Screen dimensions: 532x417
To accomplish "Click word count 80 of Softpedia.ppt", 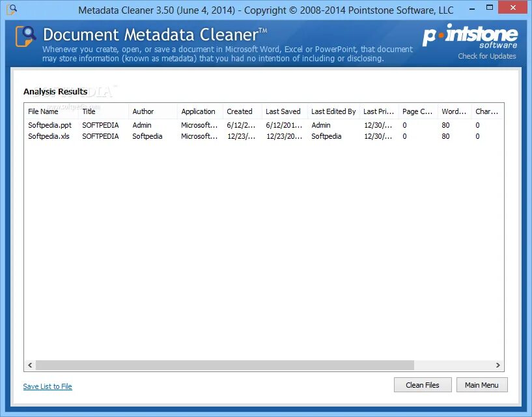I will tap(445, 125).
